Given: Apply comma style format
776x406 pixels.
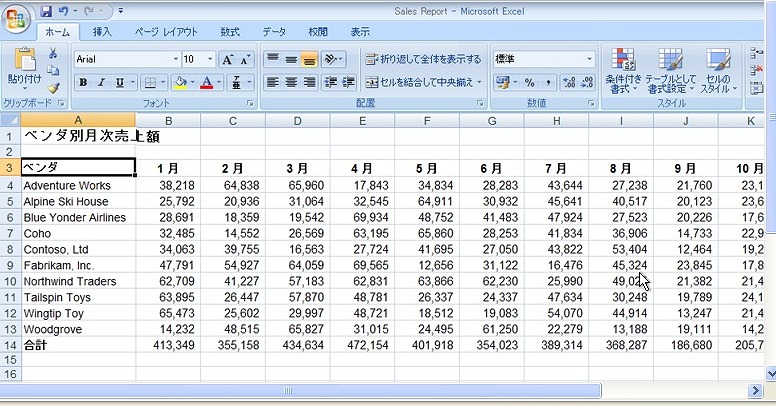Looking at the screenshot, I should point(548,82).
